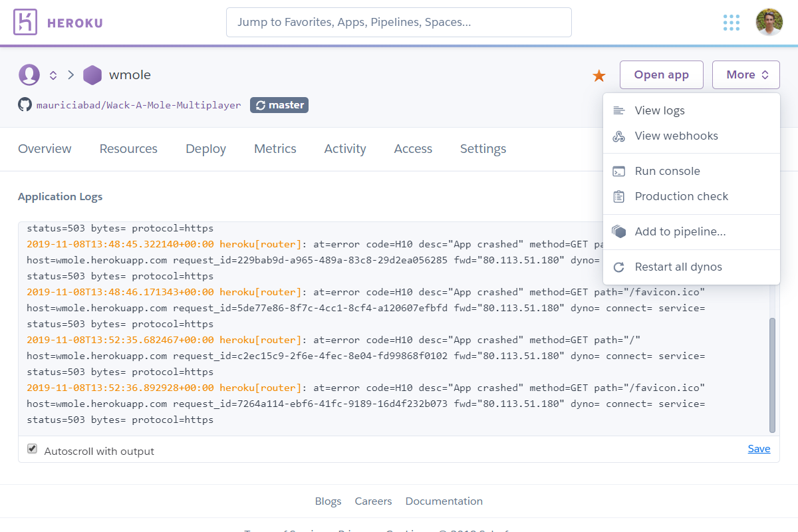Viewport: 798px width, 532px height.
Task: Click the purple hexagon app icon
Action: click(x=92, y=75)
